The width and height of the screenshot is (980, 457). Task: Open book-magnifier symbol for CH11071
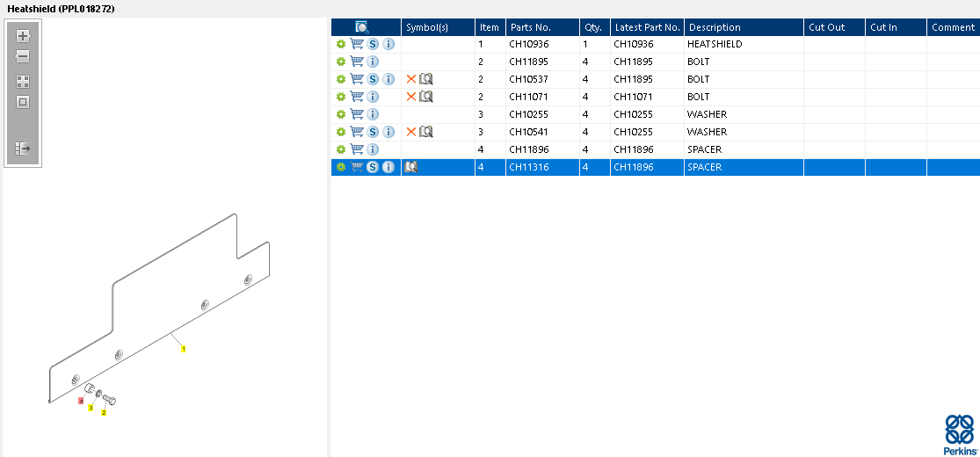[x=426, y=97]
